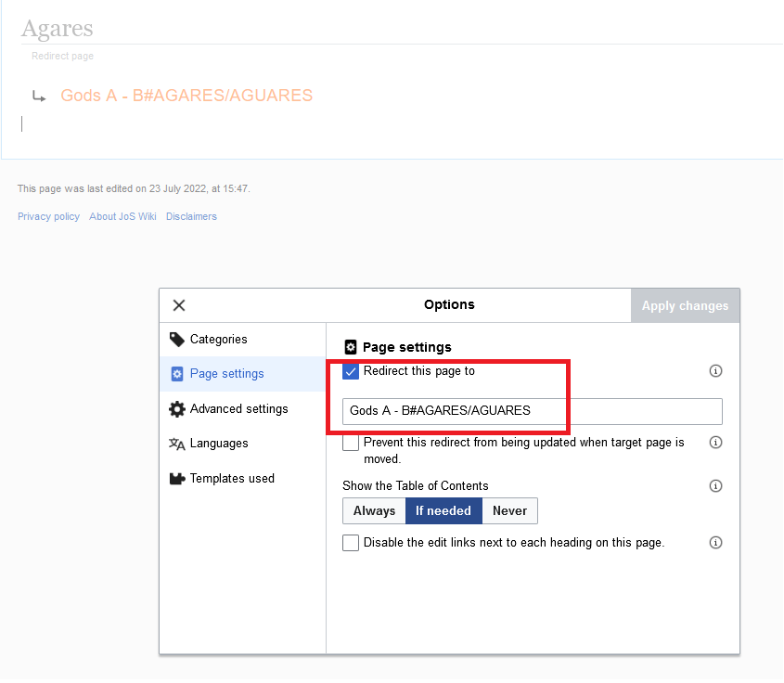Click the Templates used puzzle icon
Image resolution: width=784 pixels, height=683 pixels.
[177, 479]
